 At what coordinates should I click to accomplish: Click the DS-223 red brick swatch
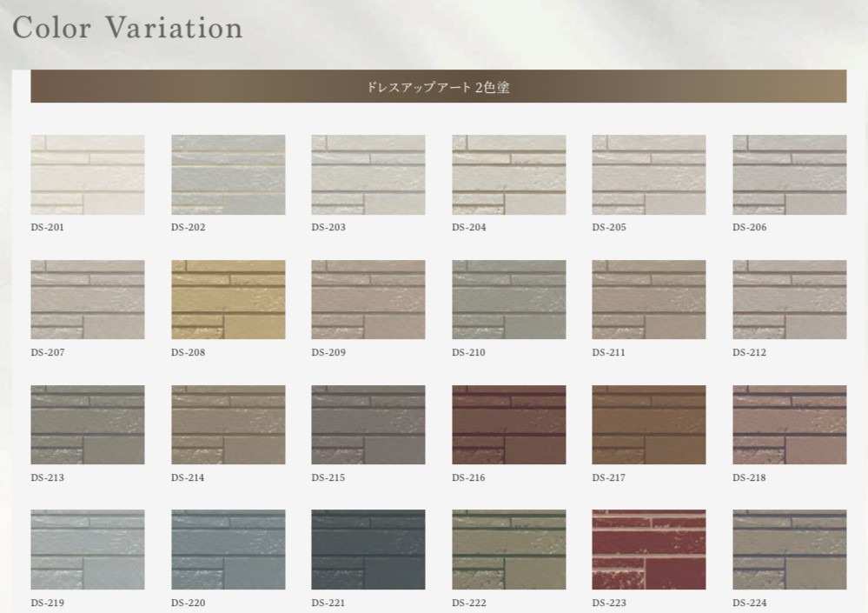[648, 550]
